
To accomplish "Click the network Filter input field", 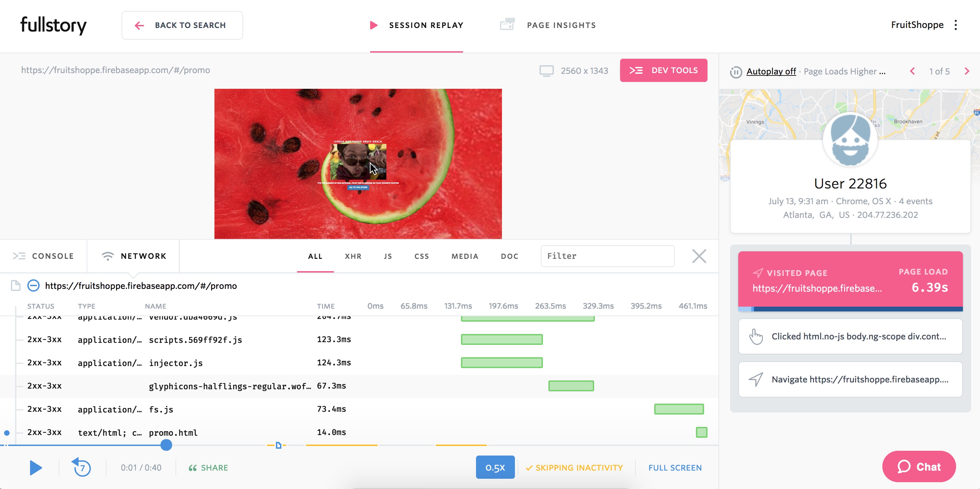I will (607, 256).
